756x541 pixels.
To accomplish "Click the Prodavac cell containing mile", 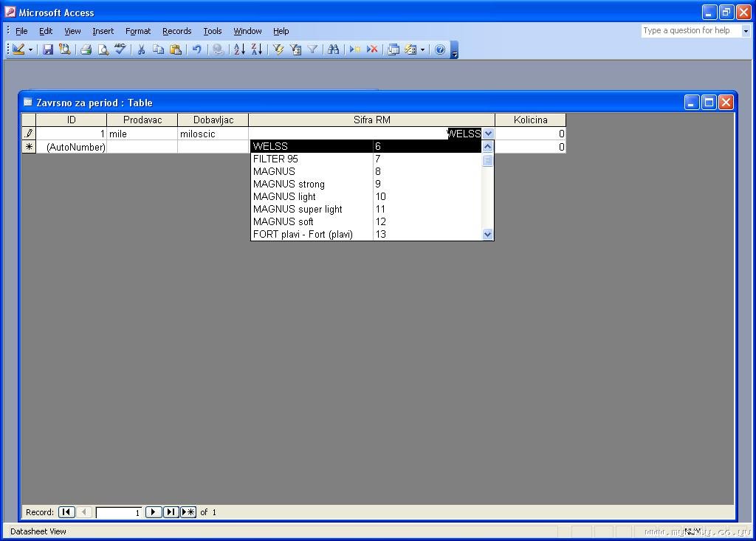I will [x=142, y=134].
